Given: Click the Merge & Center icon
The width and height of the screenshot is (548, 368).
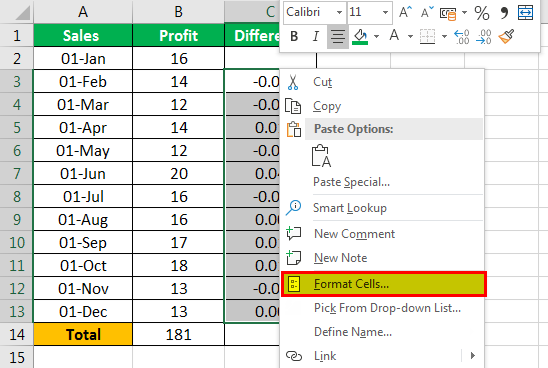Looking at the screenshot, I should (525, 13).
